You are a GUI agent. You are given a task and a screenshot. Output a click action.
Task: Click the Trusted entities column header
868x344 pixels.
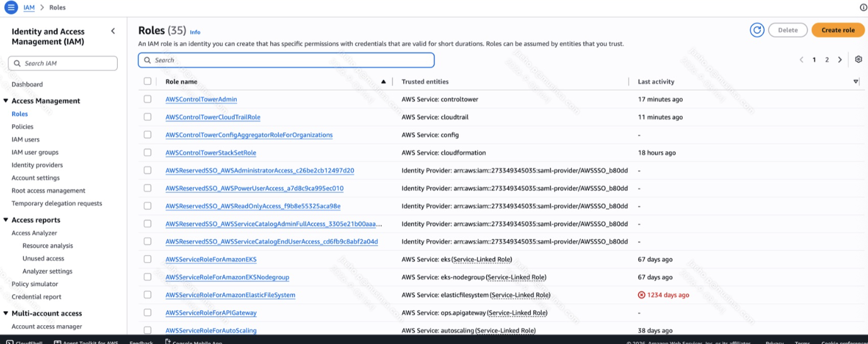425,82
